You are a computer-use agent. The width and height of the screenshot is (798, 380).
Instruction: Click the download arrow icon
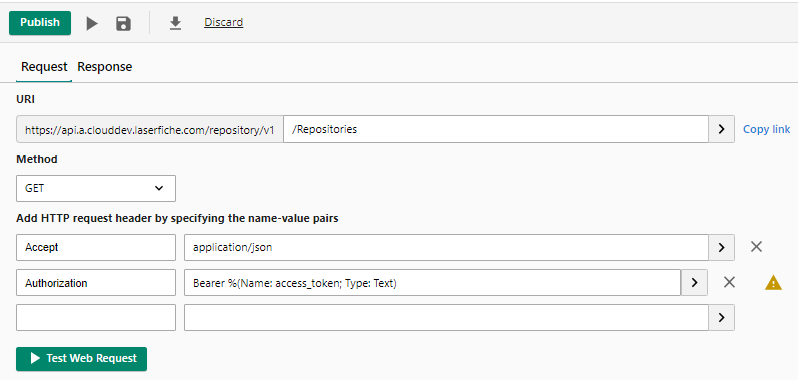click(175, 23)
